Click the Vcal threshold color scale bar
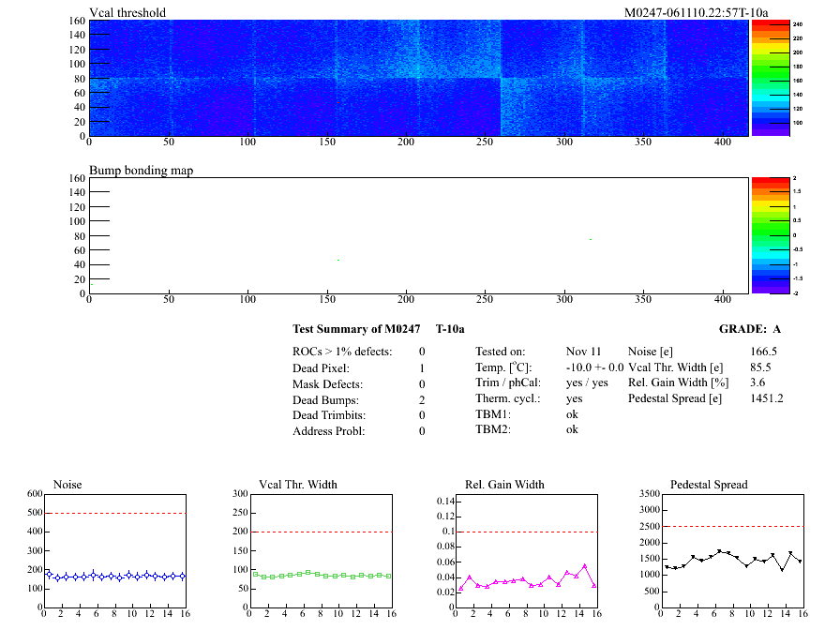The image size is (840, 630). pos(757,78)
